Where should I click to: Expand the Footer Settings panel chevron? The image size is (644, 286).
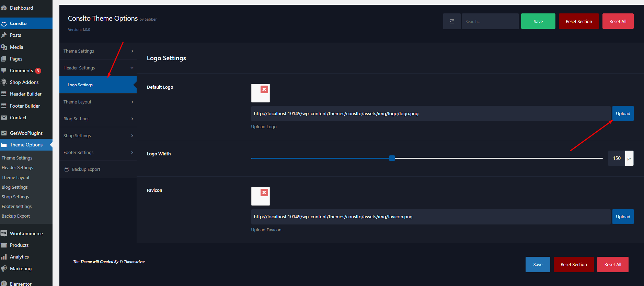coord(132,152)
